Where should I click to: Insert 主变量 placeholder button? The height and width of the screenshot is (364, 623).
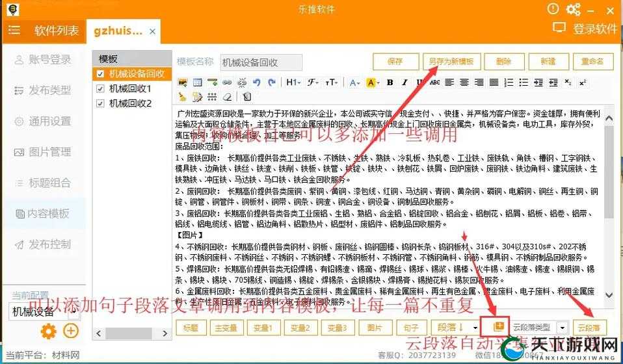click(x=226, y=328)
